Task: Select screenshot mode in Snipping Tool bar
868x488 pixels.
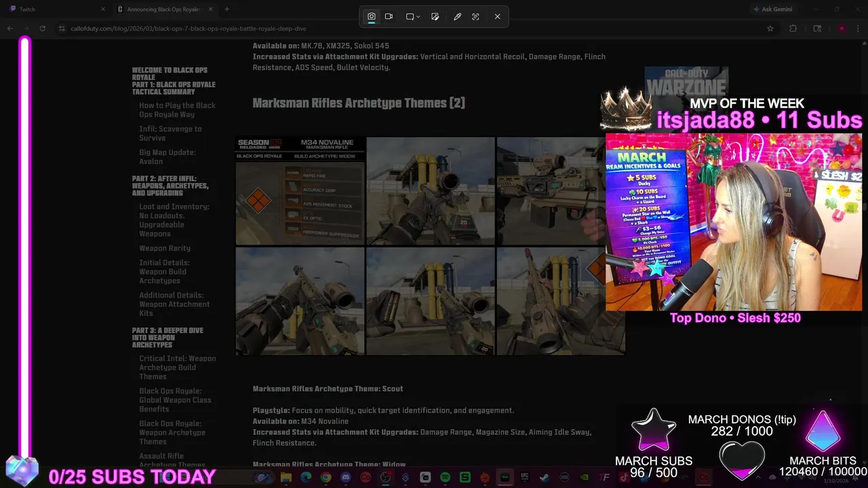Action: (x=372, y=16)
